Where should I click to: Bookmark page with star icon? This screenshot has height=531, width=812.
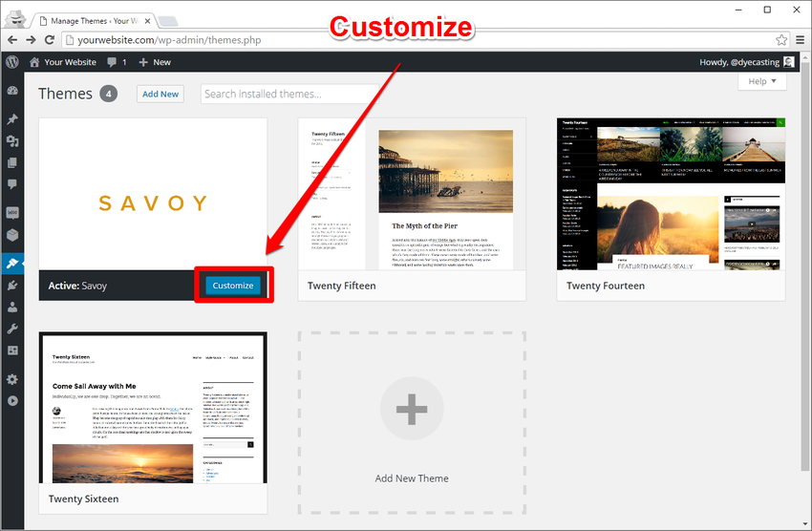[x=781, y=40]
